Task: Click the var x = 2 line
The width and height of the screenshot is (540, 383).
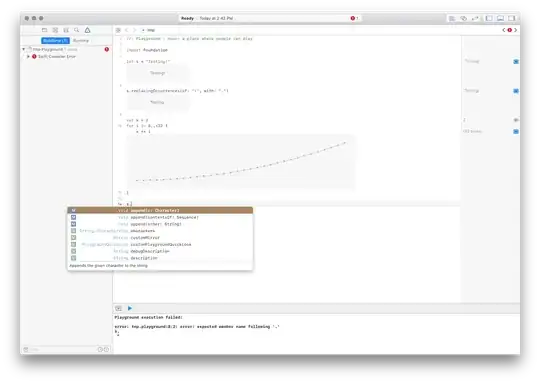Action: click(137, 120)
